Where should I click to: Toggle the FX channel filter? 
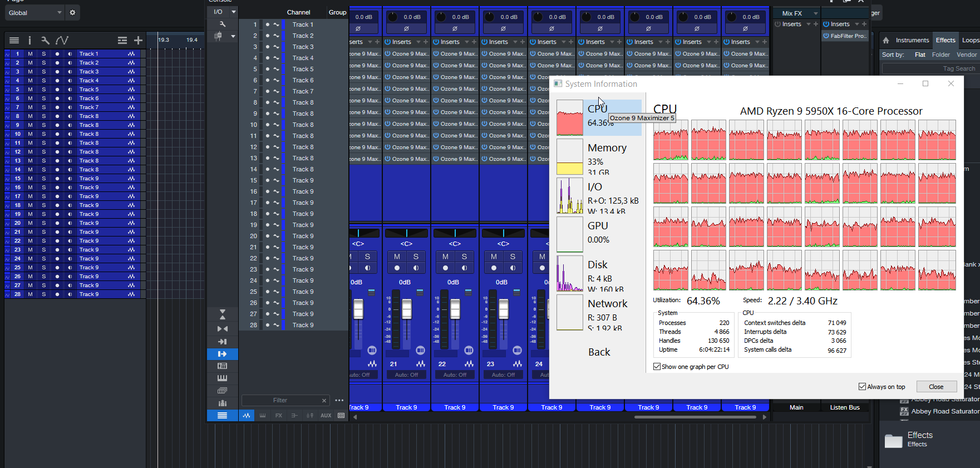click(279, 416)
